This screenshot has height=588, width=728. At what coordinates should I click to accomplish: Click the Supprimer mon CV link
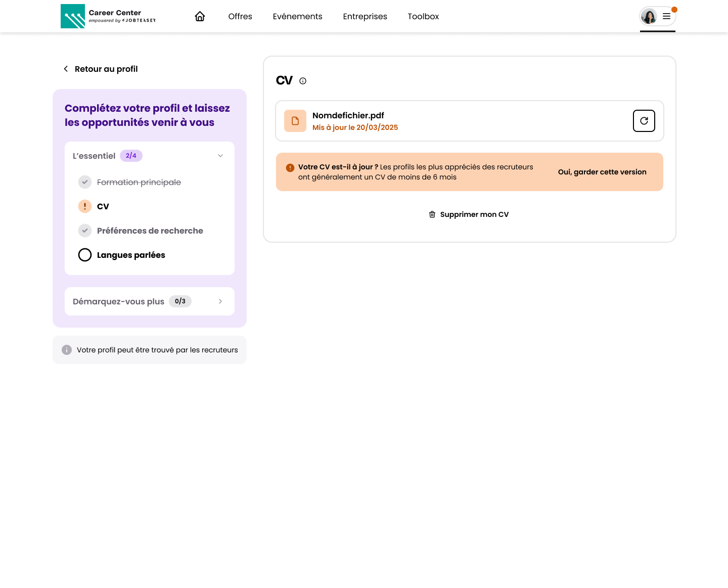[x=474, y=214]
